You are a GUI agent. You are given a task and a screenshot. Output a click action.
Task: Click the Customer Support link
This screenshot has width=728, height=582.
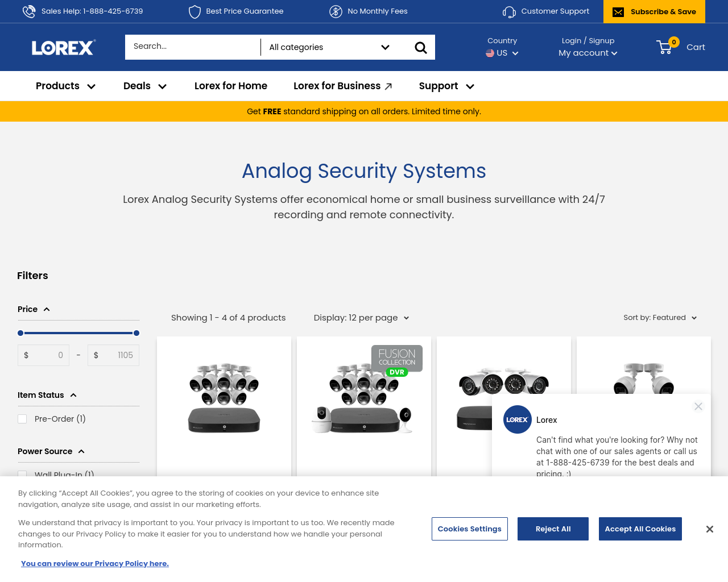(555, 11)
